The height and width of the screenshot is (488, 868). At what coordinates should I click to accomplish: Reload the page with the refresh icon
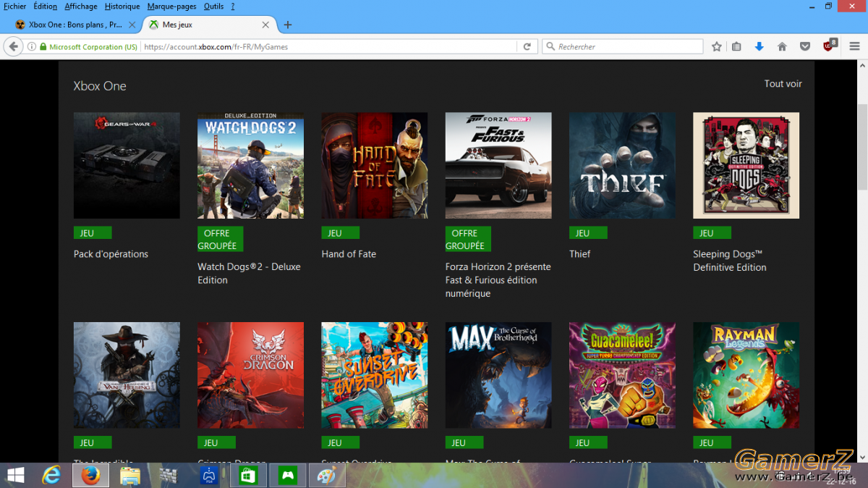pyautogui.click(x=527, y=46)
